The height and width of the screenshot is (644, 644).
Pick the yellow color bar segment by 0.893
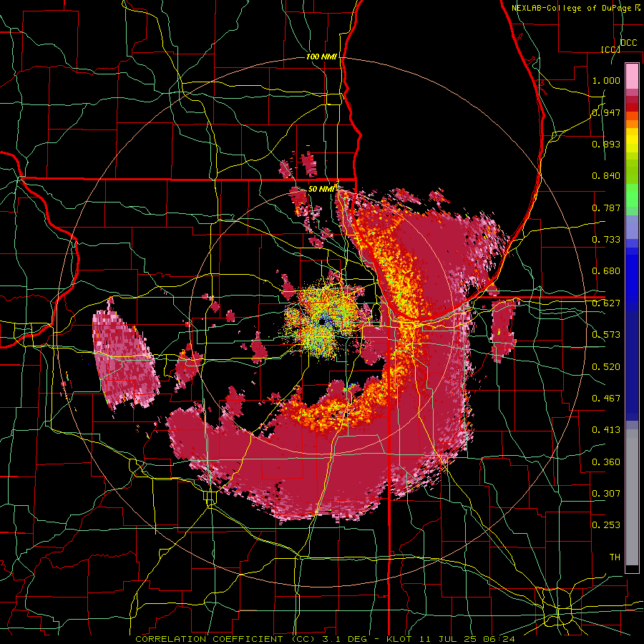click(632, 143)
